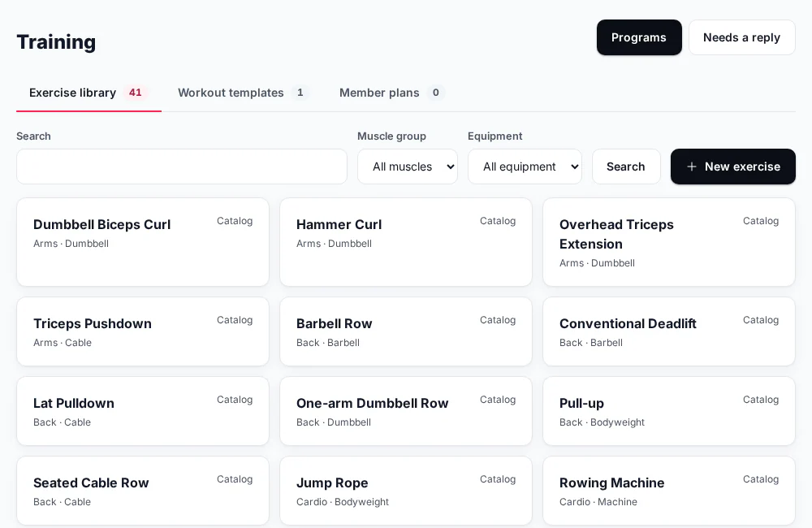This screenshot has width=812, height=528.
Task: Open the Jump Rope exercise card
Action: 406,491
